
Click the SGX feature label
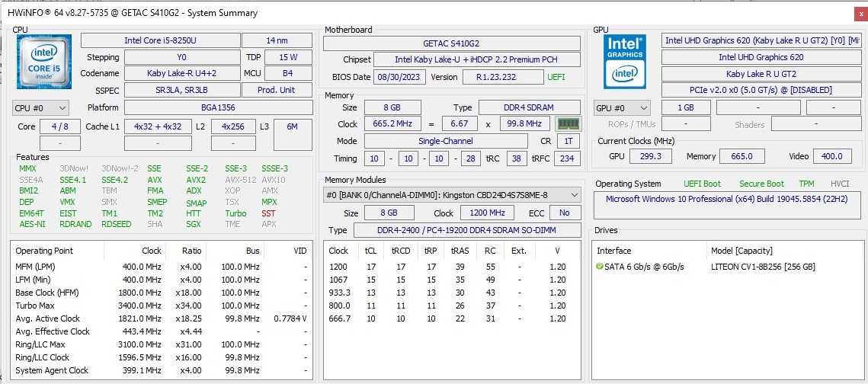194,224
